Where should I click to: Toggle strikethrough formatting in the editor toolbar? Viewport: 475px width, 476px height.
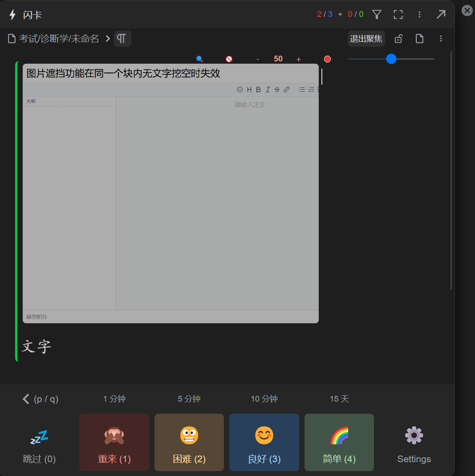(277, 89)
